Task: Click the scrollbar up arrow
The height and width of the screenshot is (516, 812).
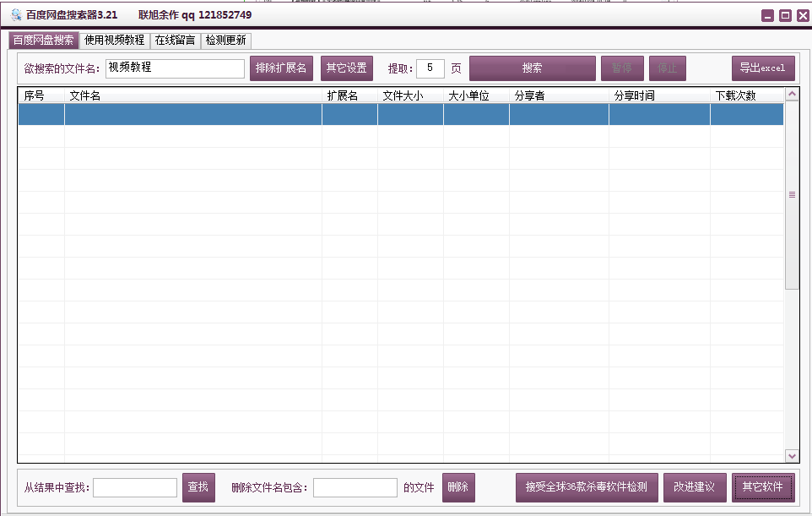Action: (792, 95)
